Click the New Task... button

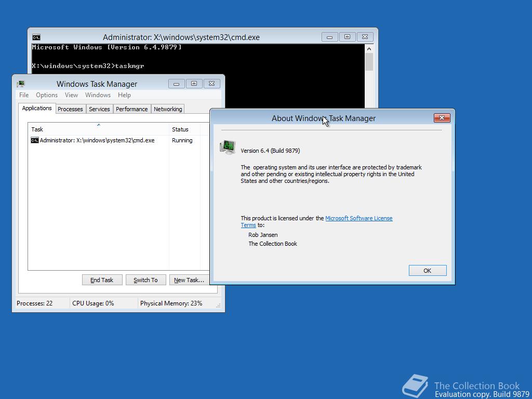189,280
